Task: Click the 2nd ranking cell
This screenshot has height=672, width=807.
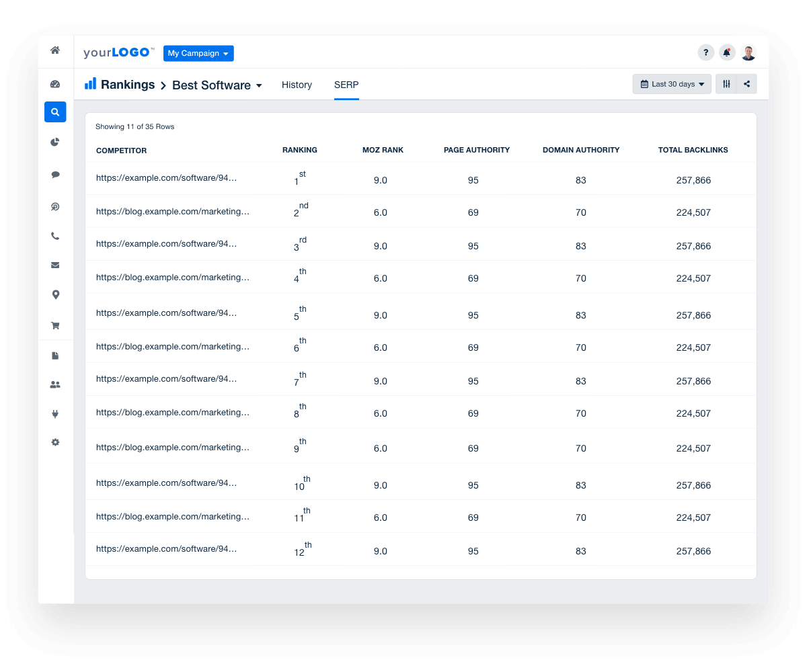Action: [301, 210]
